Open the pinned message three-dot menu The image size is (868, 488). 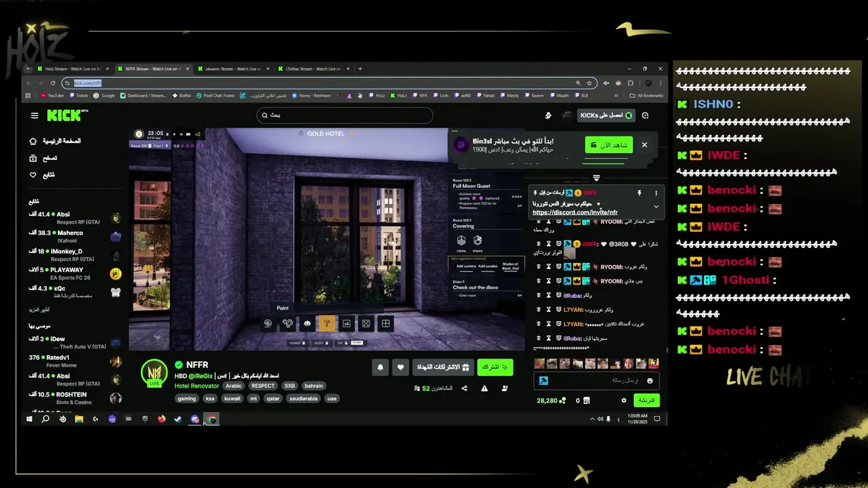coord(656,193)
